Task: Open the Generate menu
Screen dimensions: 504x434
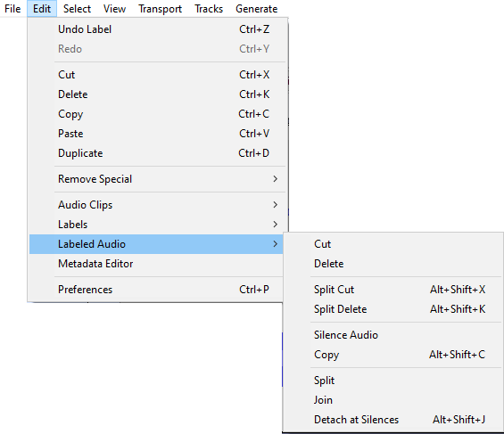Action: (257, 9)
